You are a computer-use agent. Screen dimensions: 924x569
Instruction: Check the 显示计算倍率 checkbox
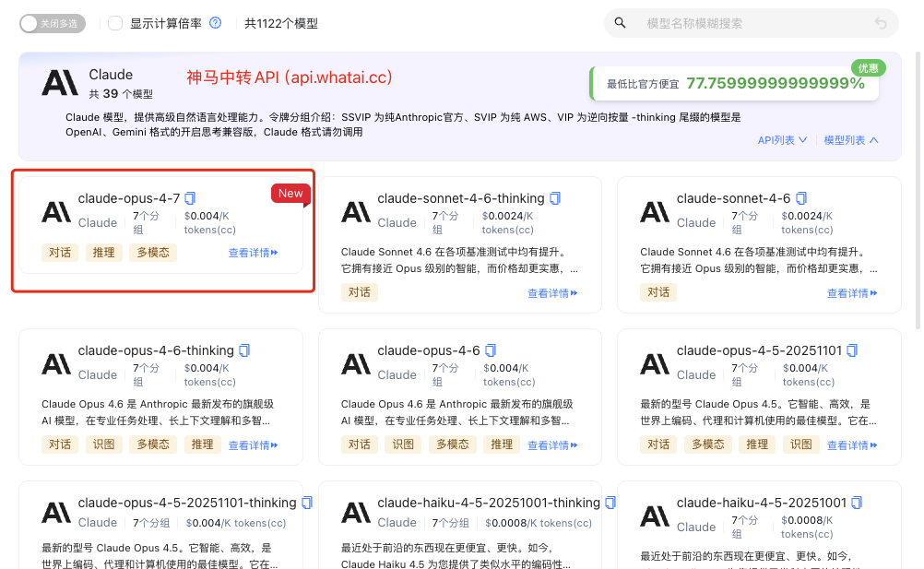pyautogui.click(x=115, y=23)
